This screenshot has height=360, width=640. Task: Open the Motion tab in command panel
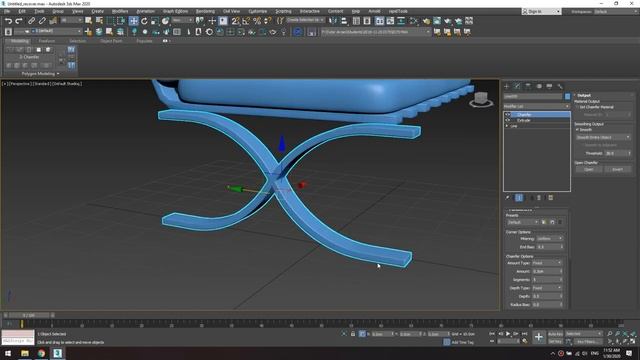point(539,86)
